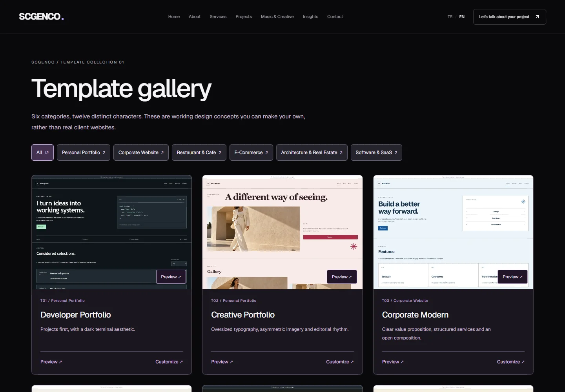Customize the Corporate Modern template
Image resolution: width=565 pixels, height=392 pixels.
tap(510, 362)
